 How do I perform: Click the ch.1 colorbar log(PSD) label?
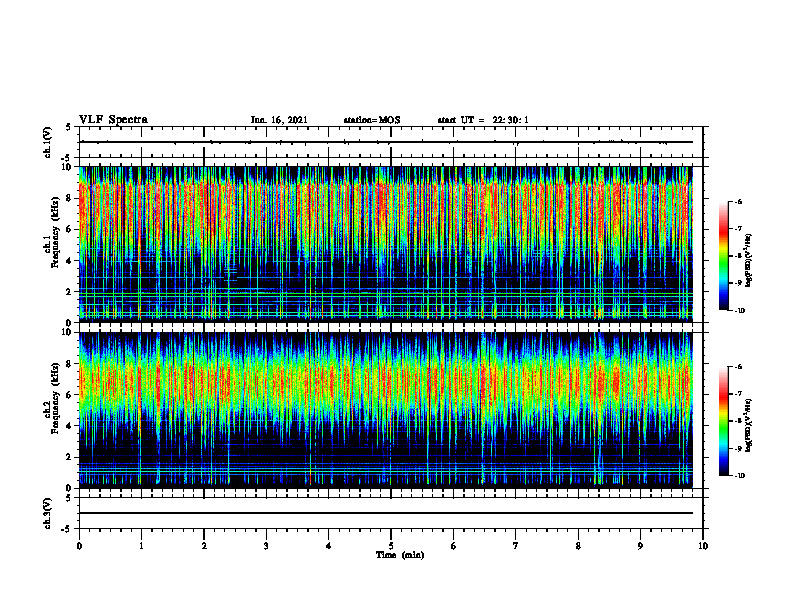(749, 261)
